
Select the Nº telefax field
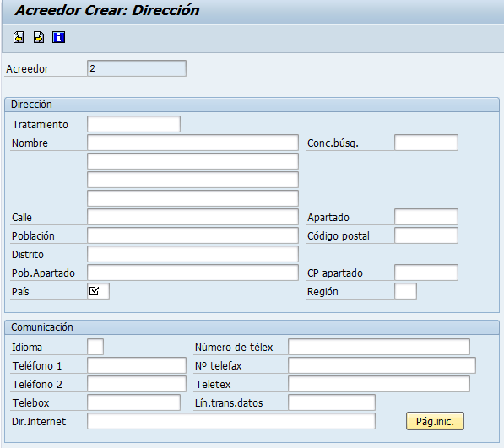[382, 365]
